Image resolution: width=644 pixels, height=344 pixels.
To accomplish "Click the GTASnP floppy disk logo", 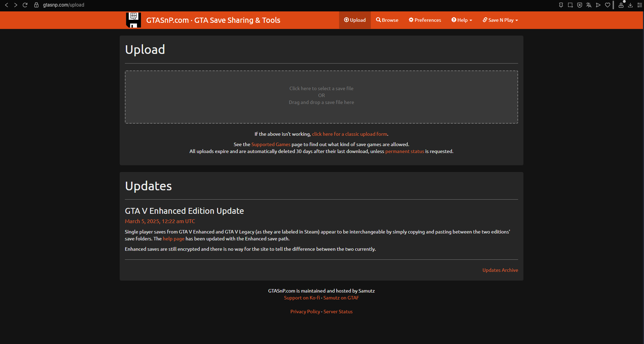I will 133,20.
